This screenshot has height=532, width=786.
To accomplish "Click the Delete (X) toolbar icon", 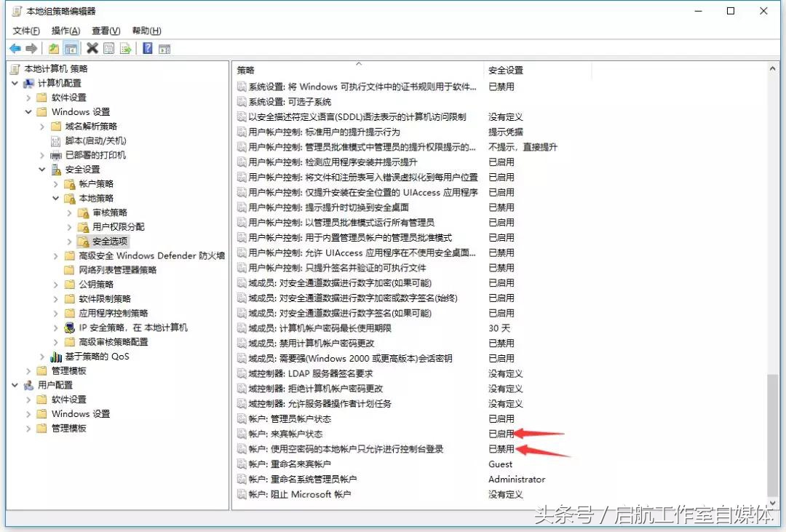I will pyautogui.click(x=92, y=48).
